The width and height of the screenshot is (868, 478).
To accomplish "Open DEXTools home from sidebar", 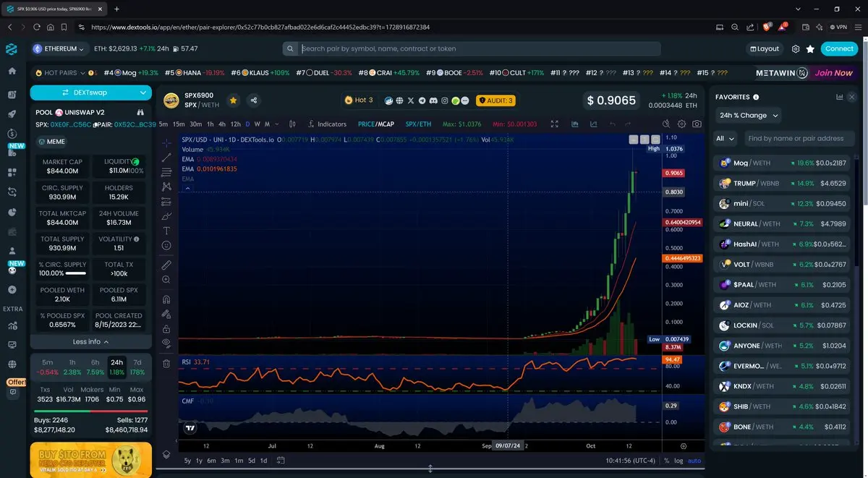I will click(x=12, y=72).
